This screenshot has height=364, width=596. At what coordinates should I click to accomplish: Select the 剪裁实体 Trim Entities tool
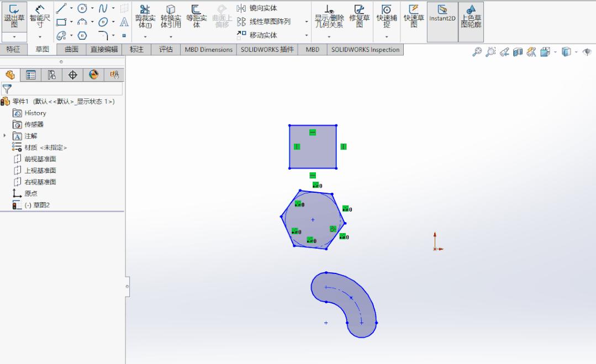click(145, 19)
